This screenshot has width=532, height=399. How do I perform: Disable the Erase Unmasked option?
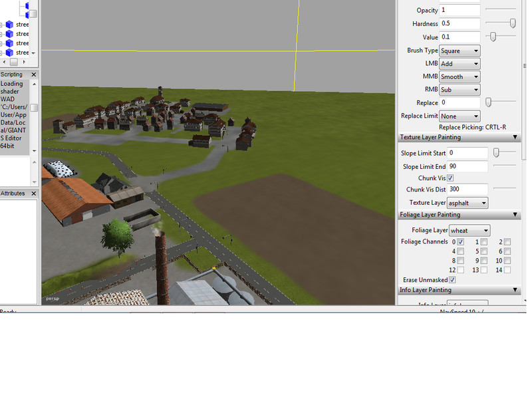(x=452, y=280)
